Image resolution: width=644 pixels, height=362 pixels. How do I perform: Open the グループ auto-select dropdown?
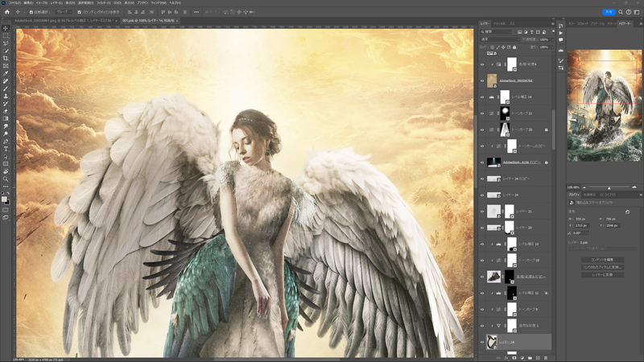point(63,12)
